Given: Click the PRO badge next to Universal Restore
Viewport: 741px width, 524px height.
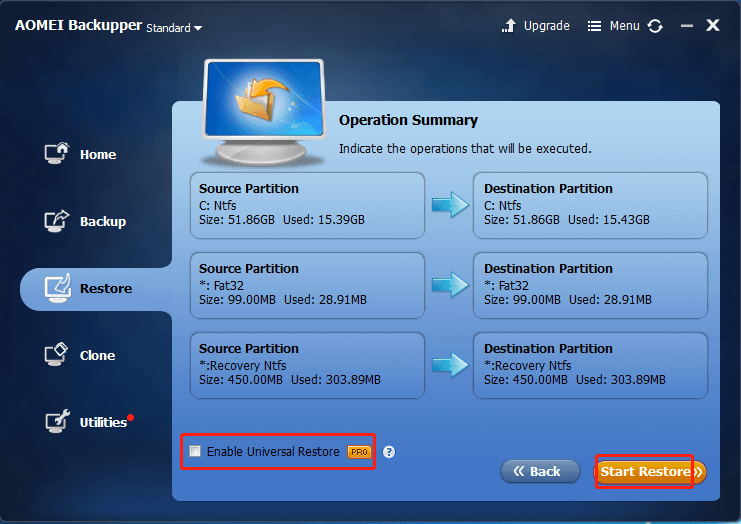Looking at the screenshot, I should point(359,452).
